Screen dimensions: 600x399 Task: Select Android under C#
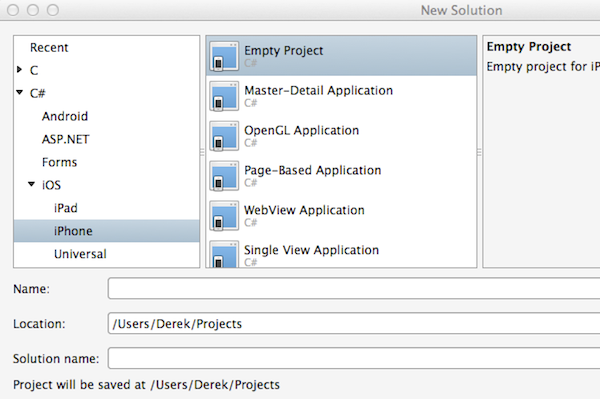pos(65,116)
